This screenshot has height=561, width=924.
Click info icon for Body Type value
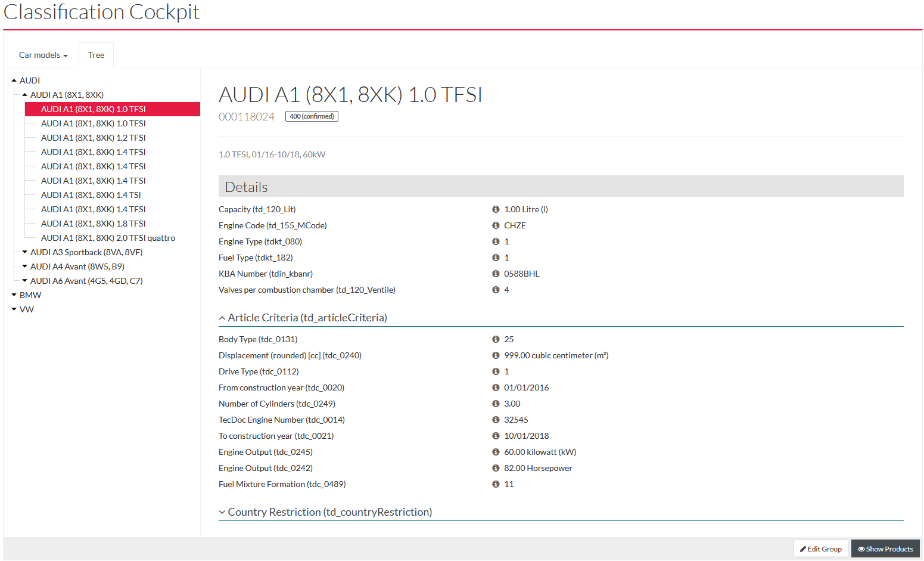coord(496,339)
